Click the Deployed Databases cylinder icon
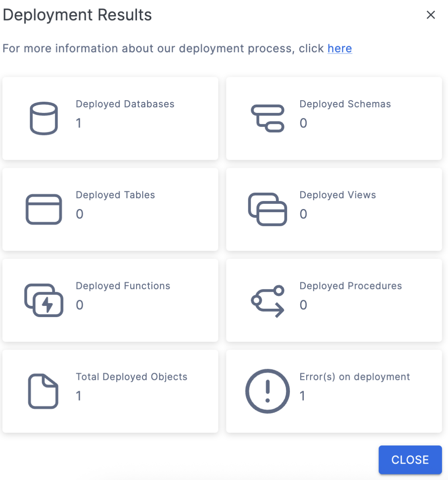The height and width of the screenshot is (480, 448). (44, 118)
